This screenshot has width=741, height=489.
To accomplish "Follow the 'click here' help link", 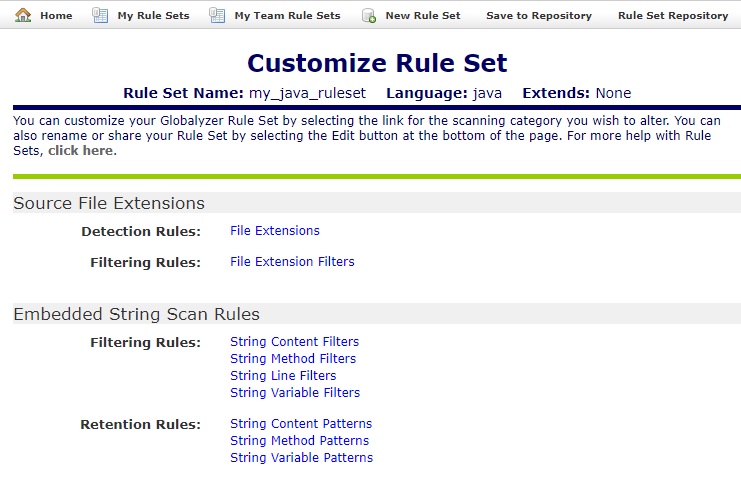I will 81,151.
